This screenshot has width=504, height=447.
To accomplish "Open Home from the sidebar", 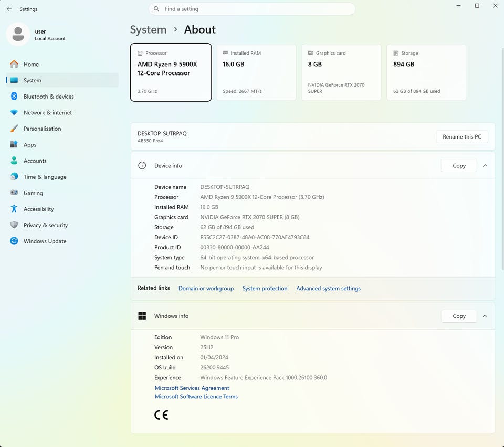I will [62, 64].
